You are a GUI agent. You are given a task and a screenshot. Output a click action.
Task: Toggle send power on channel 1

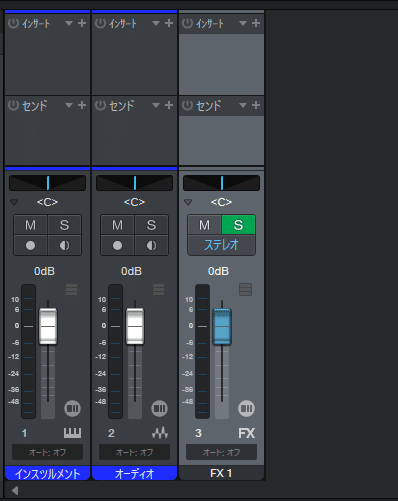pyautogui.click(x=13, y=105)
